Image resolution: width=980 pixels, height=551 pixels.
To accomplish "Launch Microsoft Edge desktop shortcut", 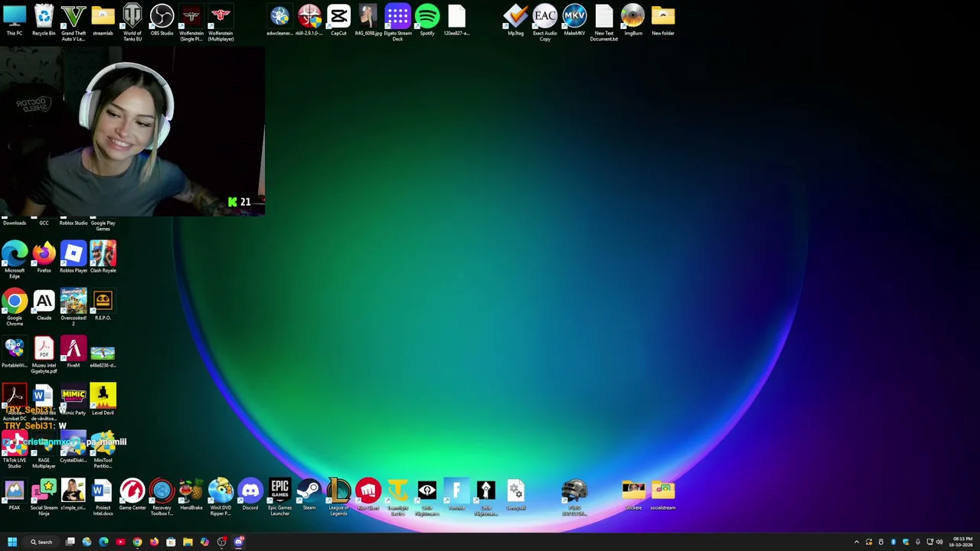I will 15,259.
